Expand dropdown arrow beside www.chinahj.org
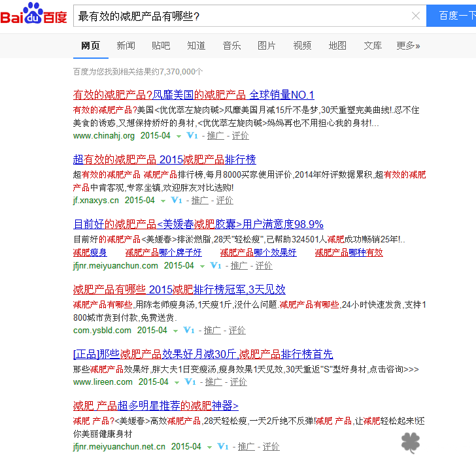Image resolution: width=476 pixels, height=456 pixels. (x=178, y=137)
